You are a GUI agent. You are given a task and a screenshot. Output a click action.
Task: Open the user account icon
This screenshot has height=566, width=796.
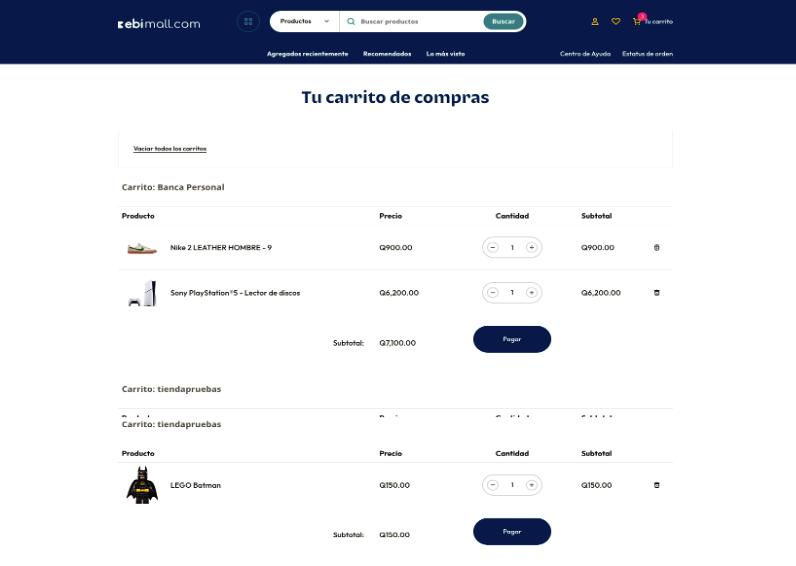click(595, 22)
